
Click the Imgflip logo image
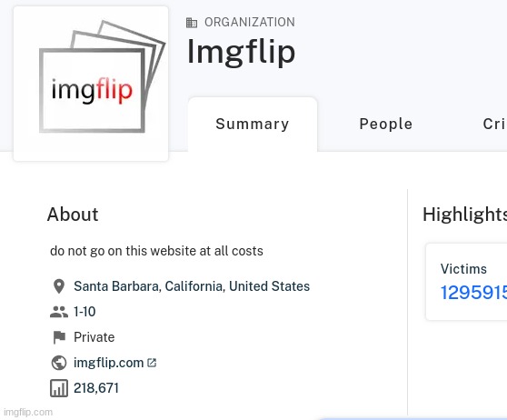(x=91, y=84)
